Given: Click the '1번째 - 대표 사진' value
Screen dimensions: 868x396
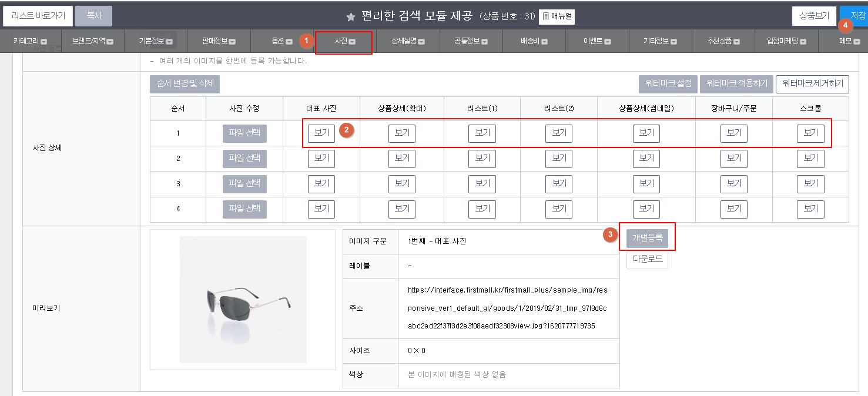Looking at the screenshot, I should (x=437, y=241).
